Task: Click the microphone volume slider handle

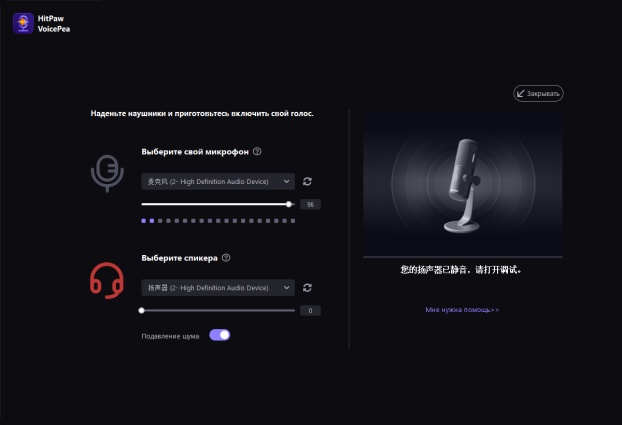Action: click(x=289, y=204)
